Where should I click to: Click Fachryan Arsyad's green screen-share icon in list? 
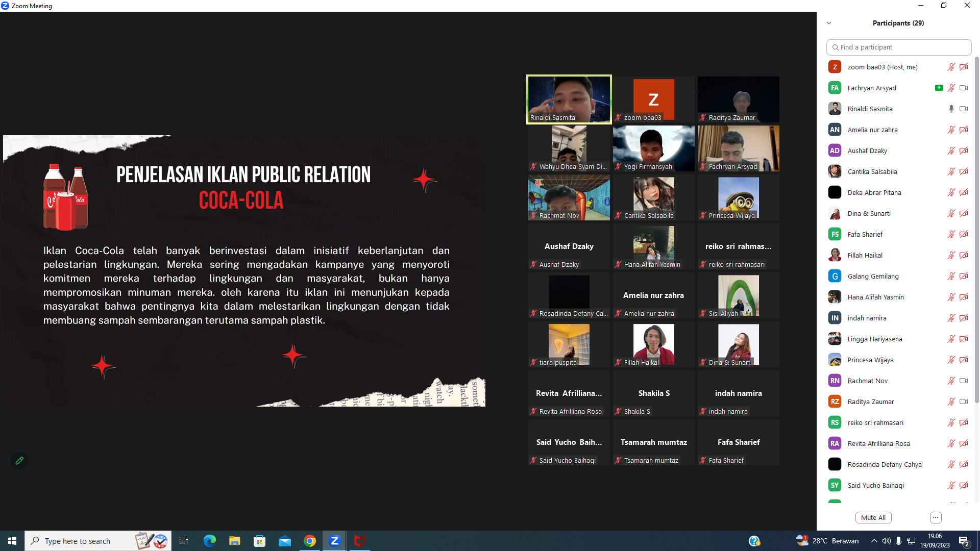tap(939, 88)
